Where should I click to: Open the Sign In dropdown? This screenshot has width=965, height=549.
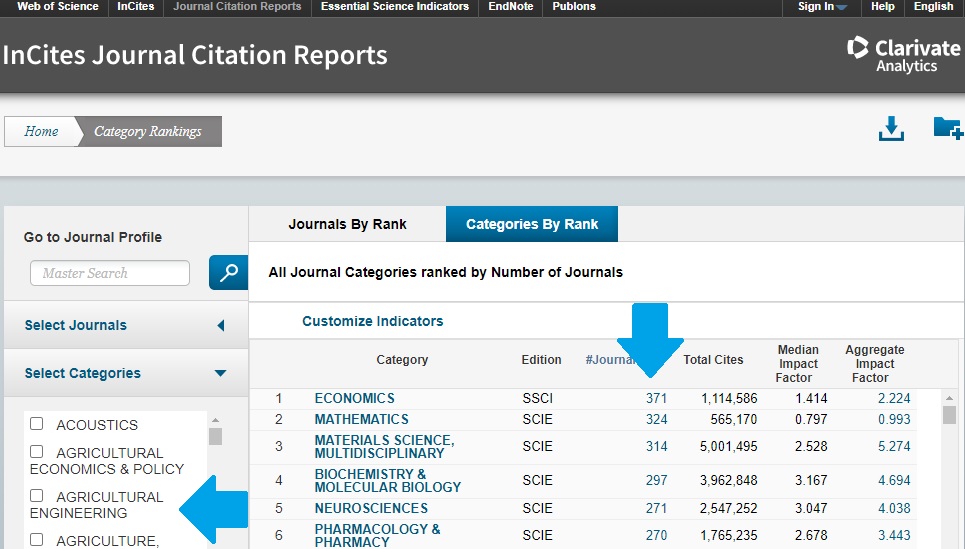pyautogui.click(x=822, y=7)
